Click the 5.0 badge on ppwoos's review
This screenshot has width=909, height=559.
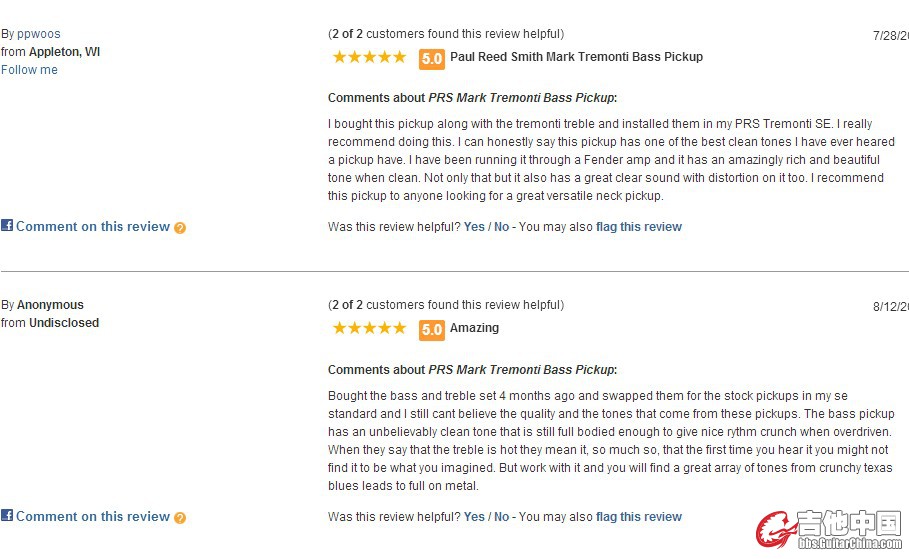click(x=432, y=58)
